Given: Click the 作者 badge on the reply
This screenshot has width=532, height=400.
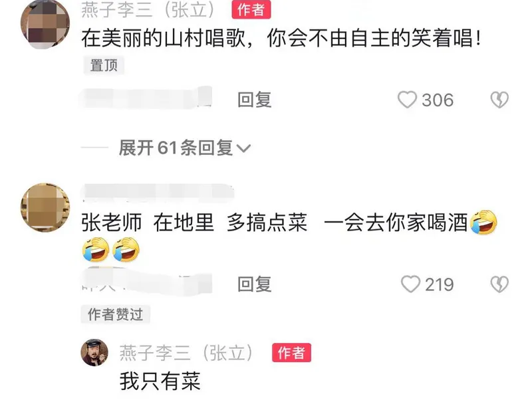Looking at the screenshot, I should [291, 353].
